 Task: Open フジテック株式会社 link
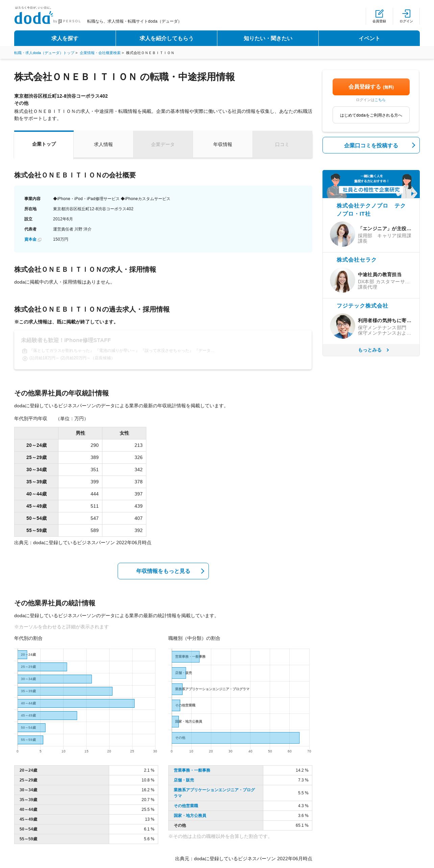(362, 306)
